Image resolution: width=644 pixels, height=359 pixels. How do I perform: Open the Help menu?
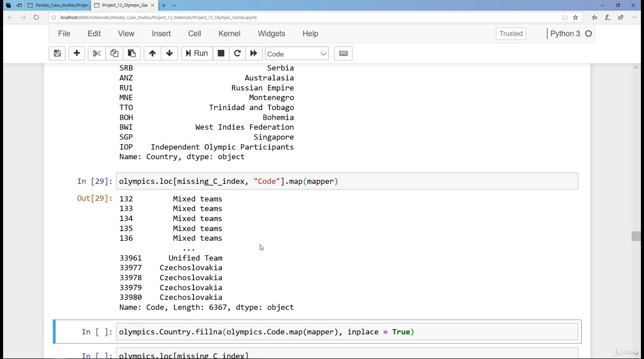(x=310, y=34)
